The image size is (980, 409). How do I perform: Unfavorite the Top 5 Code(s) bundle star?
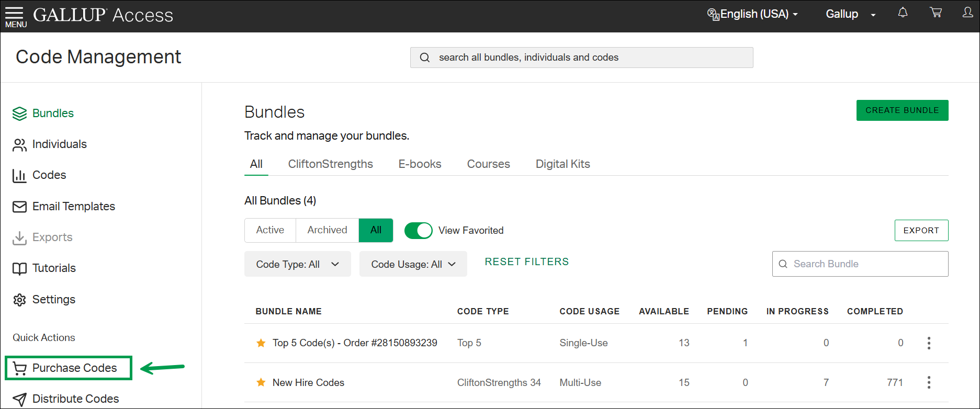(261, 343)
